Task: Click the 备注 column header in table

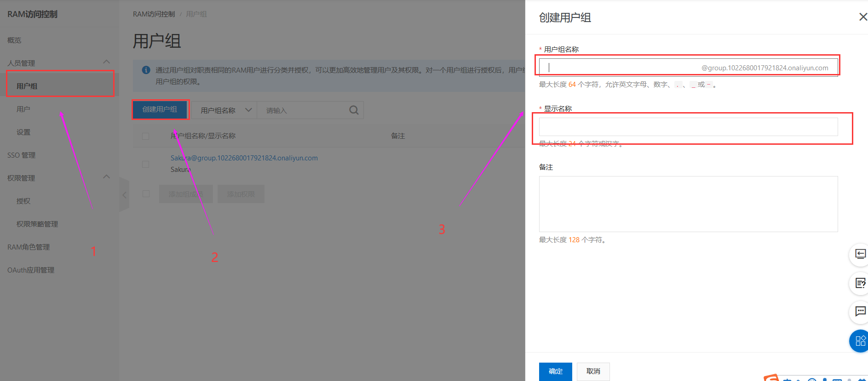Action: (x=398, y=136)
